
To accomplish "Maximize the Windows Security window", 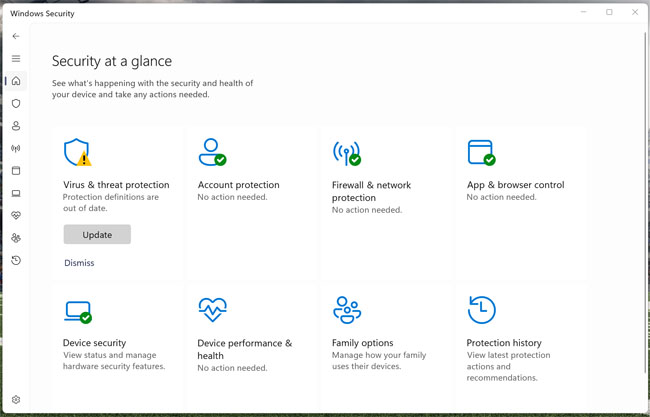I will click(609, 12).
